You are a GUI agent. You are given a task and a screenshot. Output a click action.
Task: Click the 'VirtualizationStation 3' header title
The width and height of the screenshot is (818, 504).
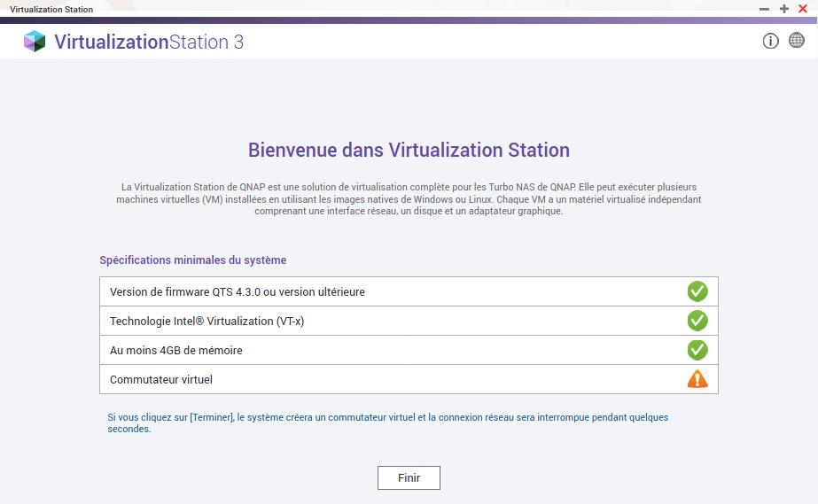point(148,42)
